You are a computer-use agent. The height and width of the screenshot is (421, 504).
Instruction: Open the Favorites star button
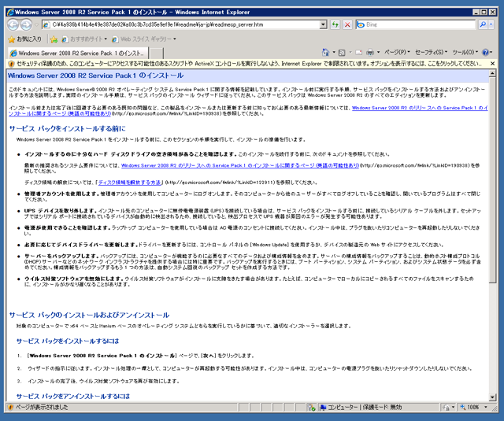click(x=12, y=39)
